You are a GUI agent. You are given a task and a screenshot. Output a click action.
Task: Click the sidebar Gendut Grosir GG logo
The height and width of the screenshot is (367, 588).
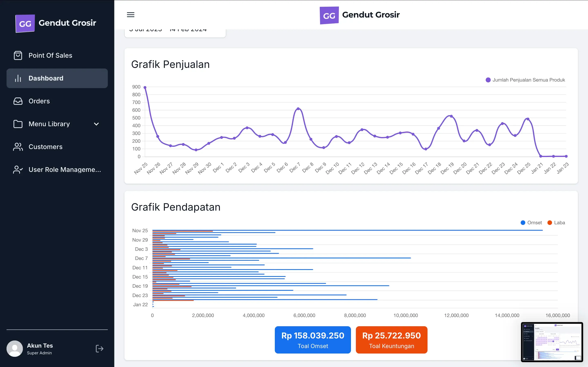tap(25, 23)
